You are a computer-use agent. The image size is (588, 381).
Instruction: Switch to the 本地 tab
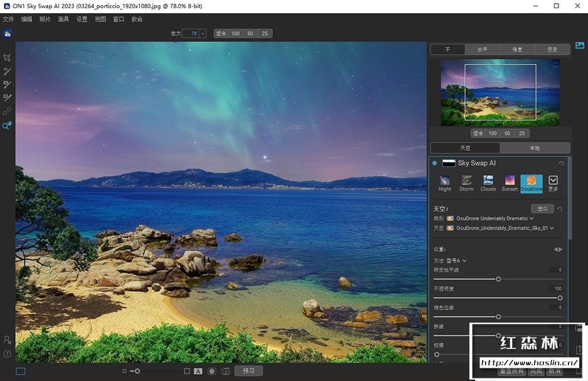pyautogui.click(x=534, y=148)
